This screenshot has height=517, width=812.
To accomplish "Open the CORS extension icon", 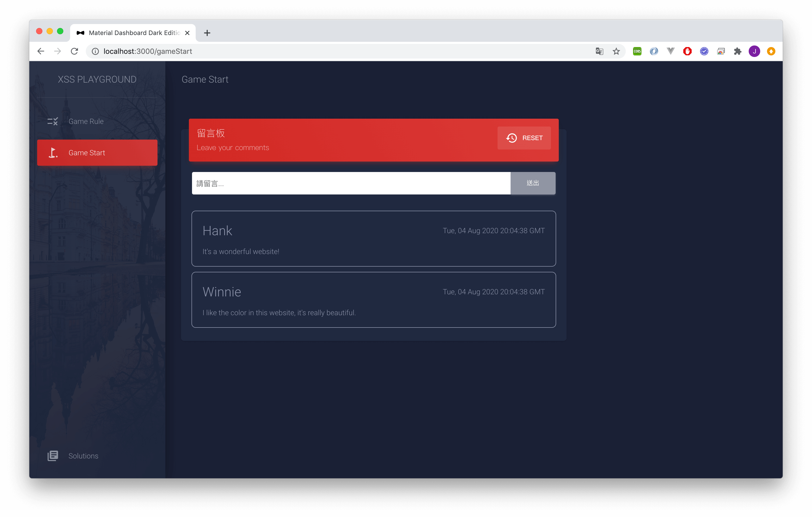I will pyautogui.click(x=637, y=51).
